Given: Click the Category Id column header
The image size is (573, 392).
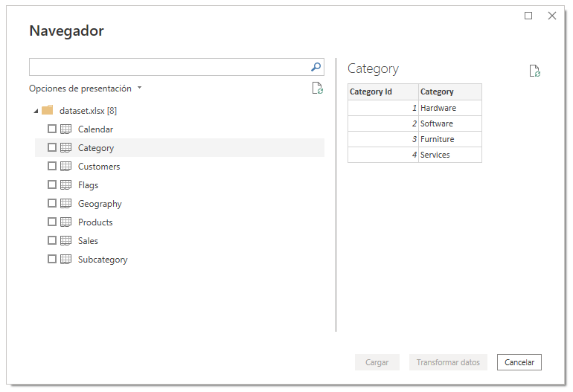Looking at the screenshot, I should pyautogui.click(x=382, y=91).
